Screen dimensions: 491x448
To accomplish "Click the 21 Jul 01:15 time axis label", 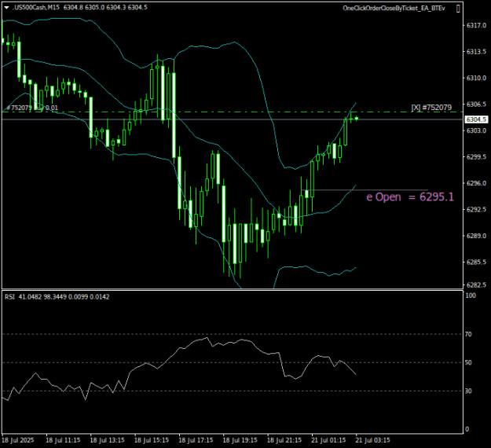I will (x=329, y=440).
